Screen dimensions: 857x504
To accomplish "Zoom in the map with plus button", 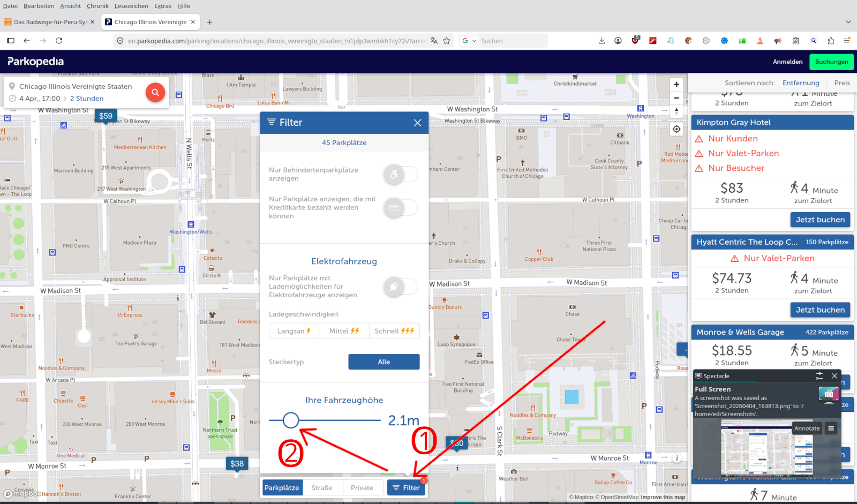I will tap(676, 85).
